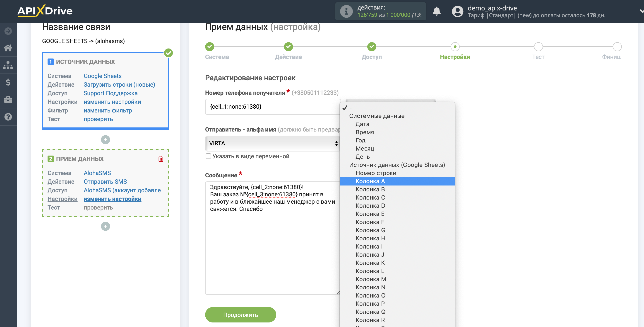Open help question mark icon
Image resolution: width=644 pixels, height=327 pixels.
pyautogui.click(x=8, y=117)
